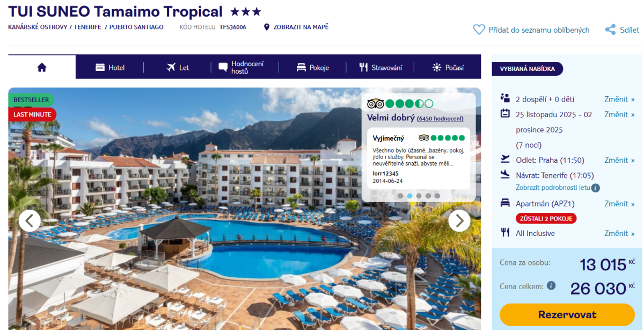The image size is (644, 330).
Task: Change room via Změnit next to Apartmán
Action: click(x=619, y=204)
